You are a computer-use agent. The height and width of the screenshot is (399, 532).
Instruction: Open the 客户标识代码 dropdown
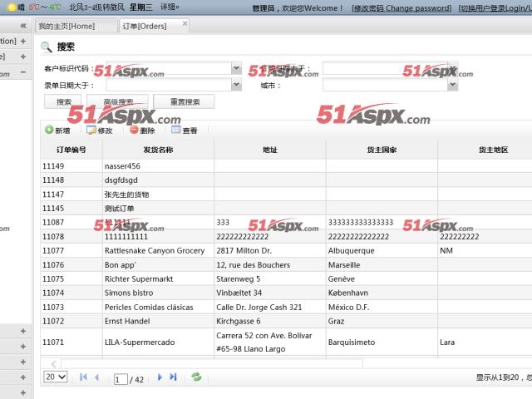pos(236,68)
